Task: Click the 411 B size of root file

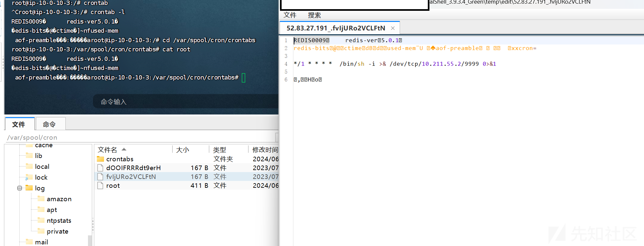Action: point(200,185)
